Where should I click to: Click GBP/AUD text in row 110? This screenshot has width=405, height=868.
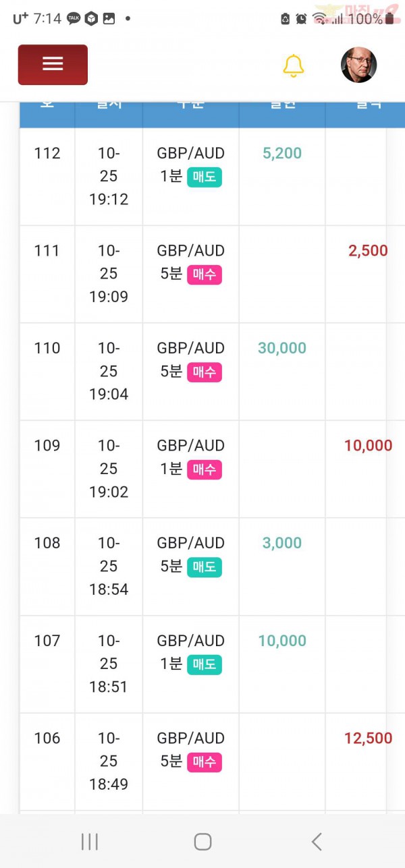[191, 348]
